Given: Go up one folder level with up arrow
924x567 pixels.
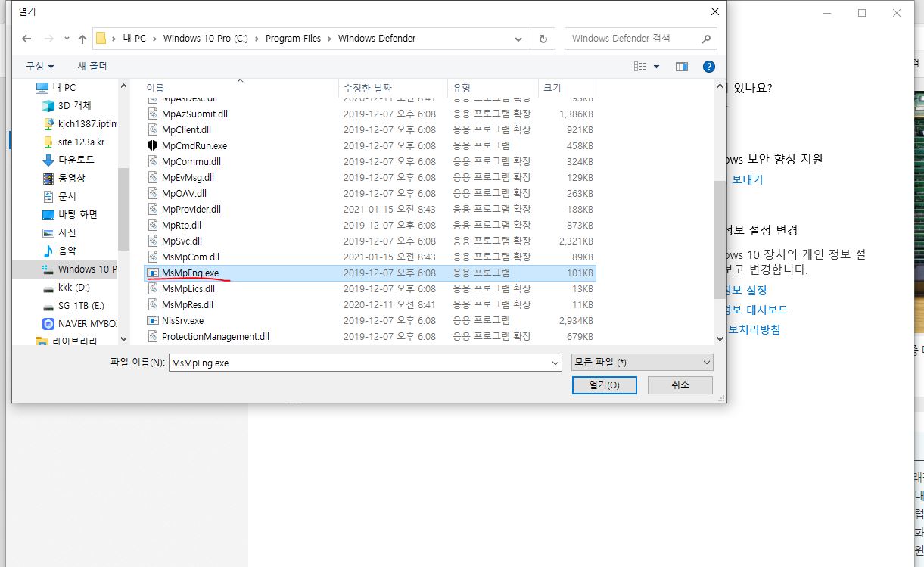Looking at the screenshot, I should tap(82, 39).
